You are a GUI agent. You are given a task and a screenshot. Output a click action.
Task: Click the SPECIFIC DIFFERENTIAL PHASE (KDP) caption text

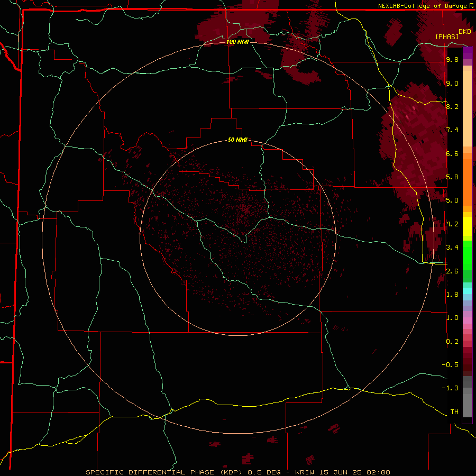click(x=164, y=472)
